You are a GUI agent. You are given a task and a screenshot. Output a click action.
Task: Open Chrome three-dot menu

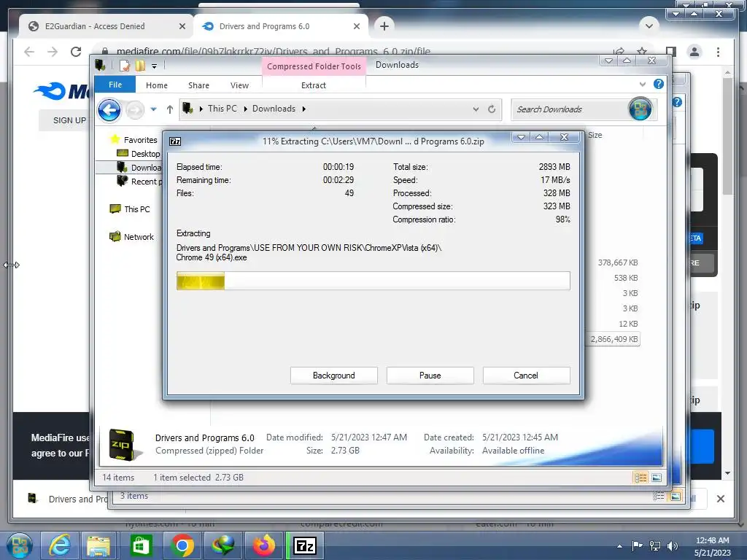[718, 52]
